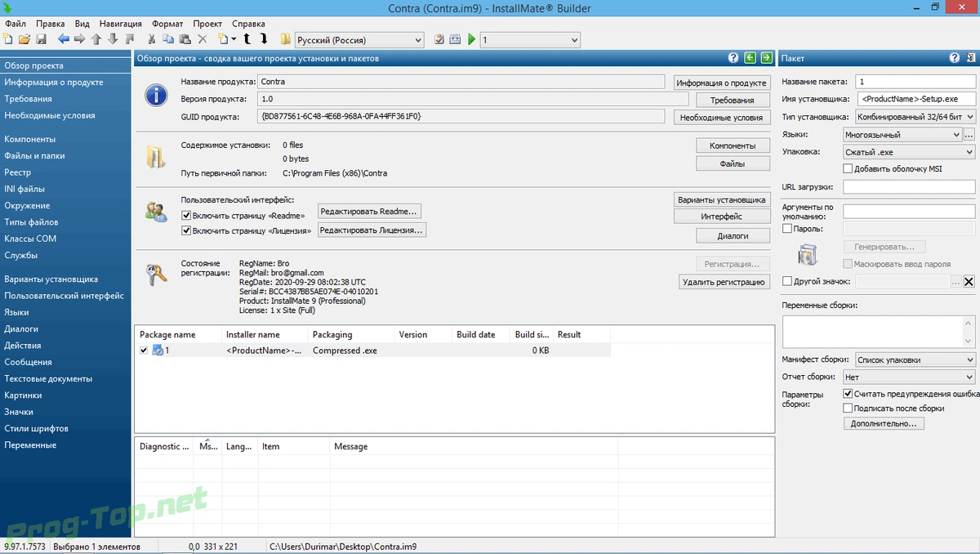Select «Классы COM» in the sidebar
This screenshot has width=980, height=554.
tap(30, 239)
